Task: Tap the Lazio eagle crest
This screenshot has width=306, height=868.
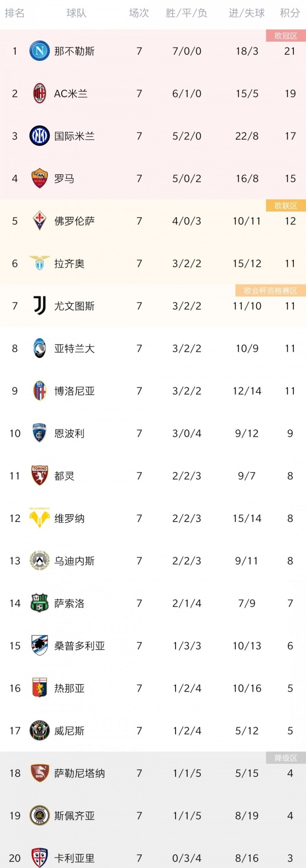Action: tap(40, 263)
